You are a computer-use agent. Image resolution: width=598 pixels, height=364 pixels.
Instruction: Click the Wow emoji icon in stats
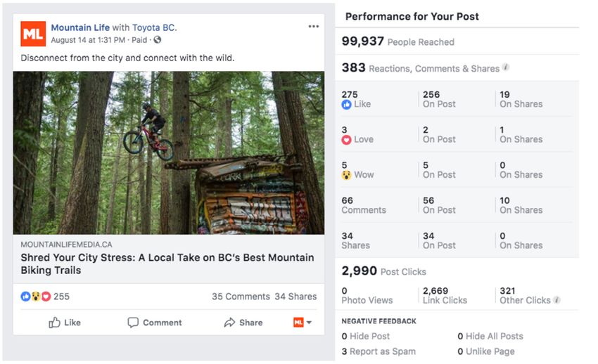coord(346,175)
